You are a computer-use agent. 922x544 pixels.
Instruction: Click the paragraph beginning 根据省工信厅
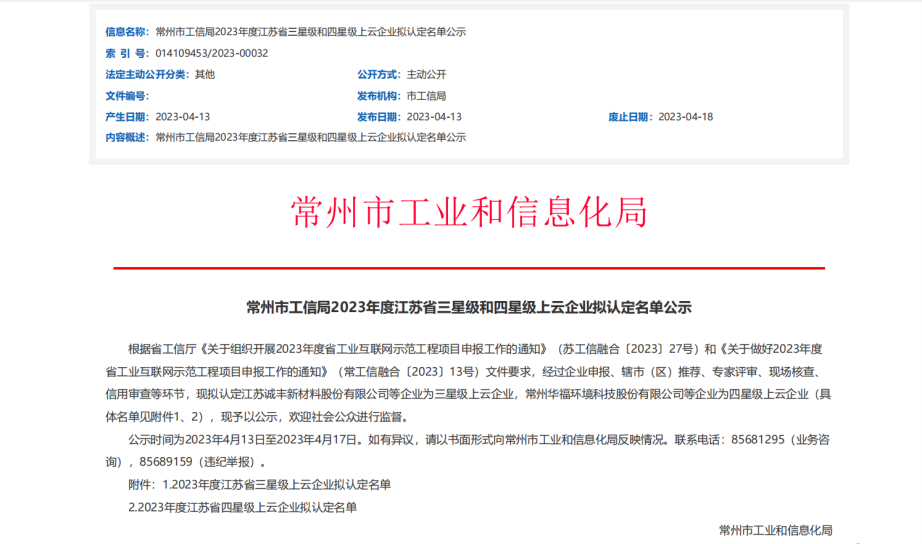(469, 383)
